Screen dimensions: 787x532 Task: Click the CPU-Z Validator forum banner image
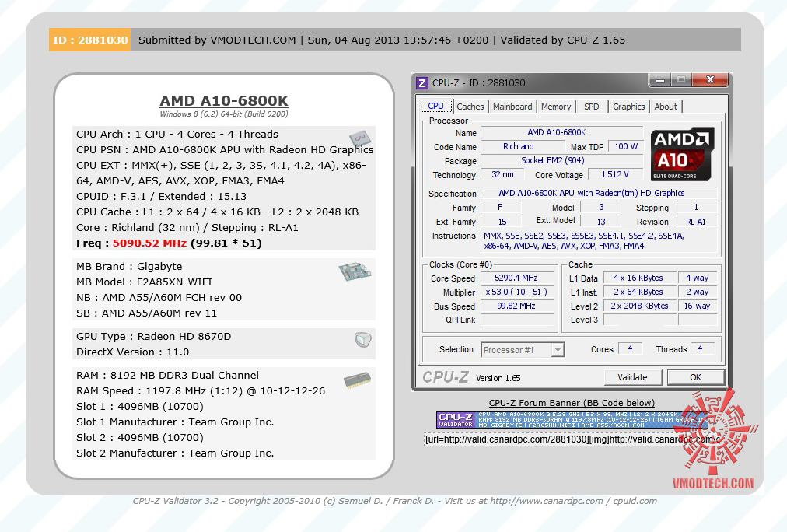tap(572, 420)
